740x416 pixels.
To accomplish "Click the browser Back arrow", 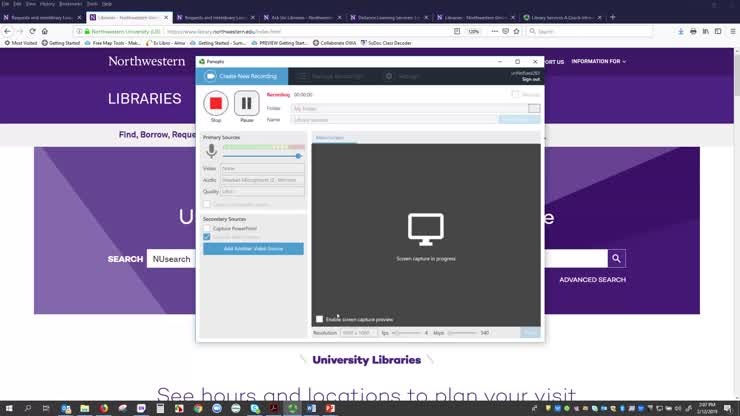I will 8,31.
